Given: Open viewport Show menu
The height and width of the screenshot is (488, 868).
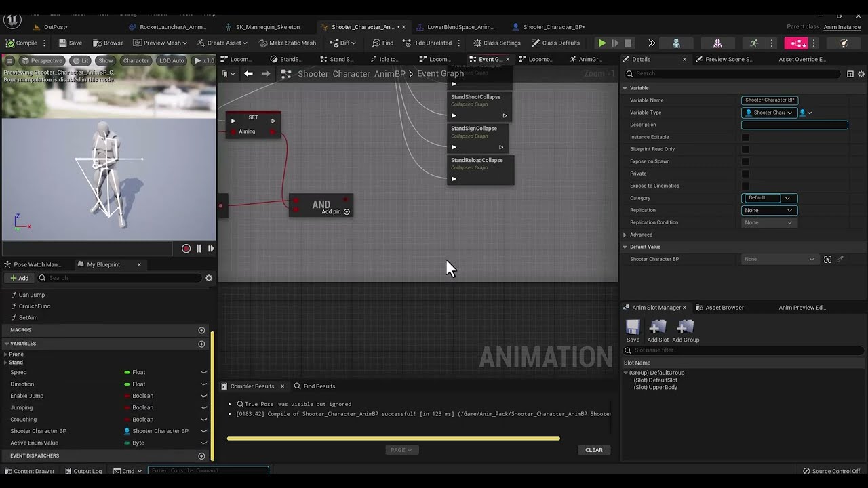Looking at the screenshot, I should [x=106, y=60].
